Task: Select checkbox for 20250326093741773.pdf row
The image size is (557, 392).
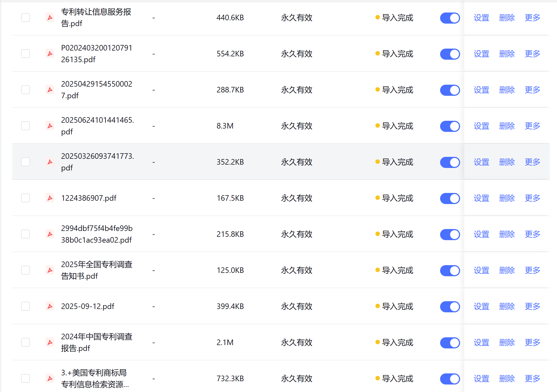Action: pyautogui.click(x=26, y=162)
